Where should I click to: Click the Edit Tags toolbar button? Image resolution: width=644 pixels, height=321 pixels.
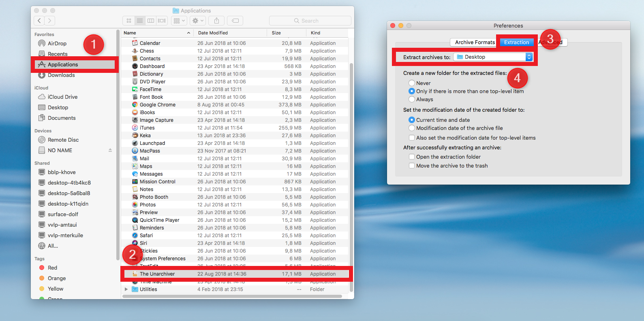(235, 21)
